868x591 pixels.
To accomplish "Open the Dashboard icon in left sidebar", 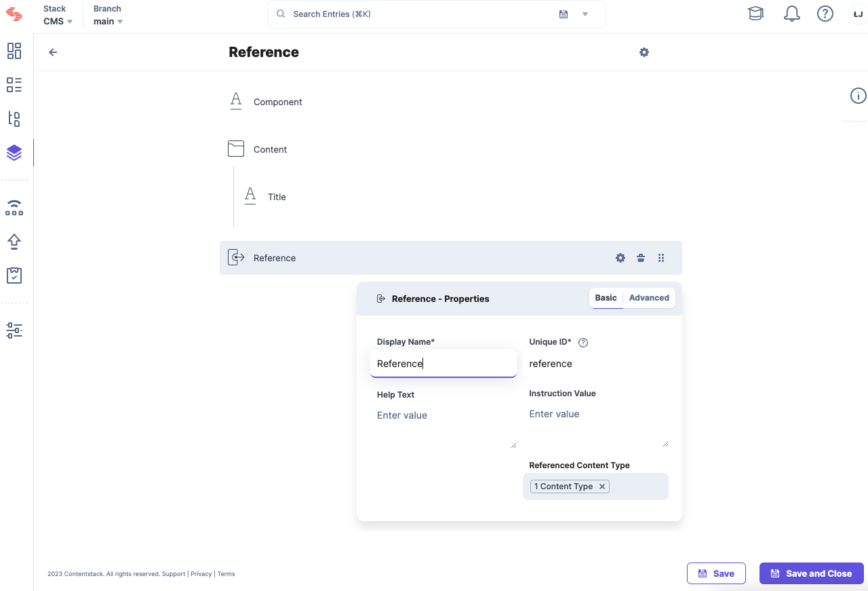I will tap(14, 51).
